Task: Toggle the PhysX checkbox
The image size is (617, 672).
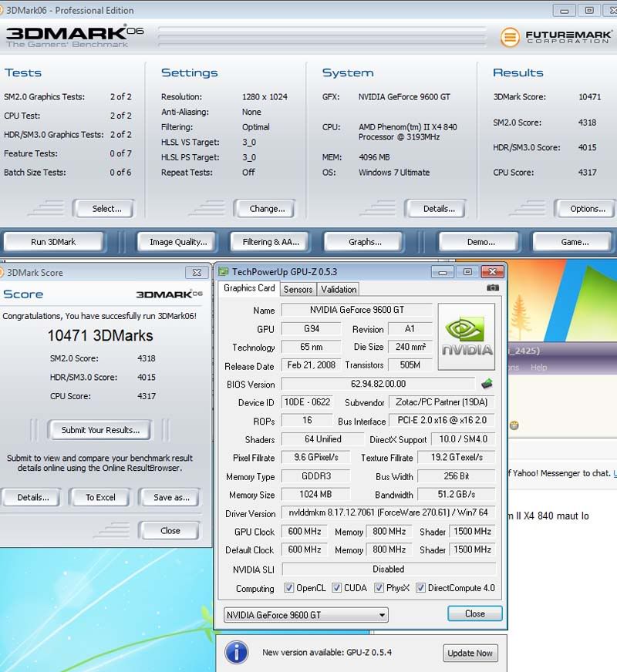Action: pyautogui.click(x=379, y=587)
